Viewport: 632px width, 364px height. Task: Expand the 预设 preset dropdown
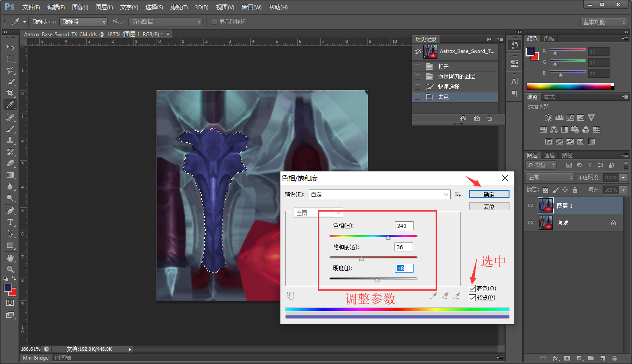point(379,194)
